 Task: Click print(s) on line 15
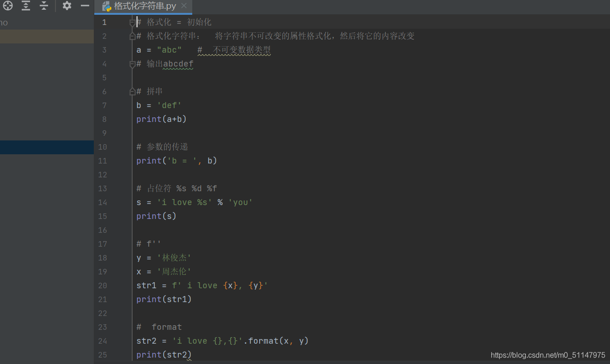[x=156, y=216]
